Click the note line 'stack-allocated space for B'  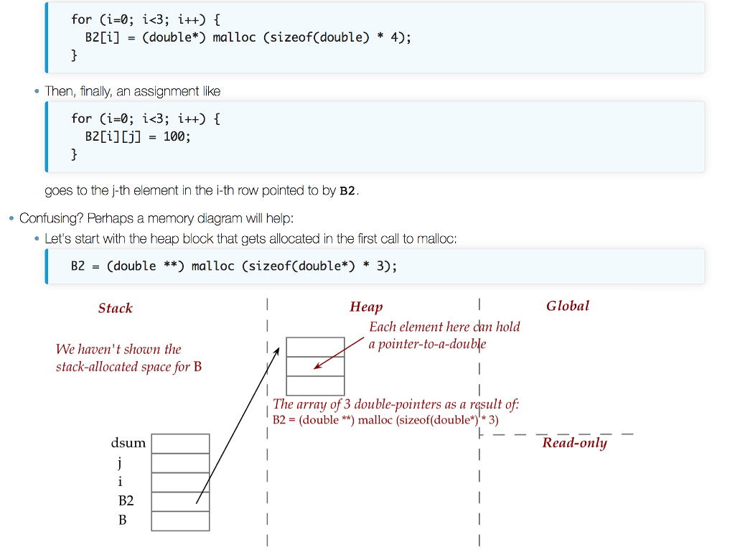(x=128, y=366)
